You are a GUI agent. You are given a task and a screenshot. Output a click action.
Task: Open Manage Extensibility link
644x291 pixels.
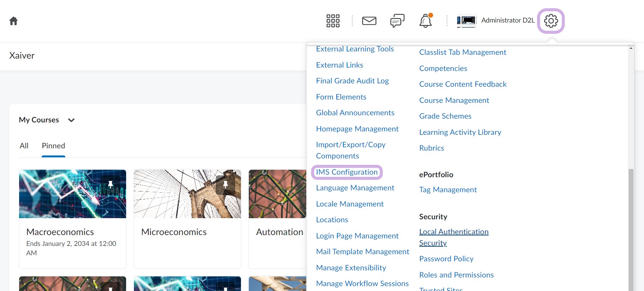click(x=351, y=268)
